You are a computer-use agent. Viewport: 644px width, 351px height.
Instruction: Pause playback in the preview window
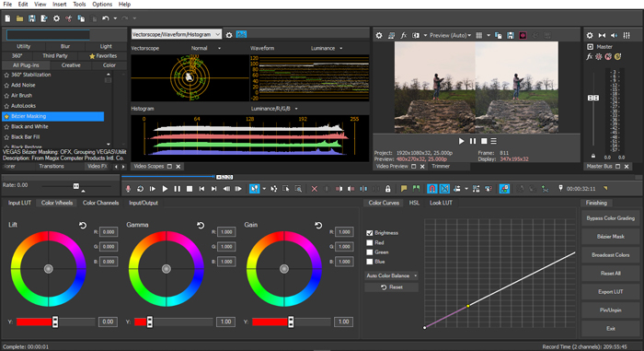tap(473, 141)
